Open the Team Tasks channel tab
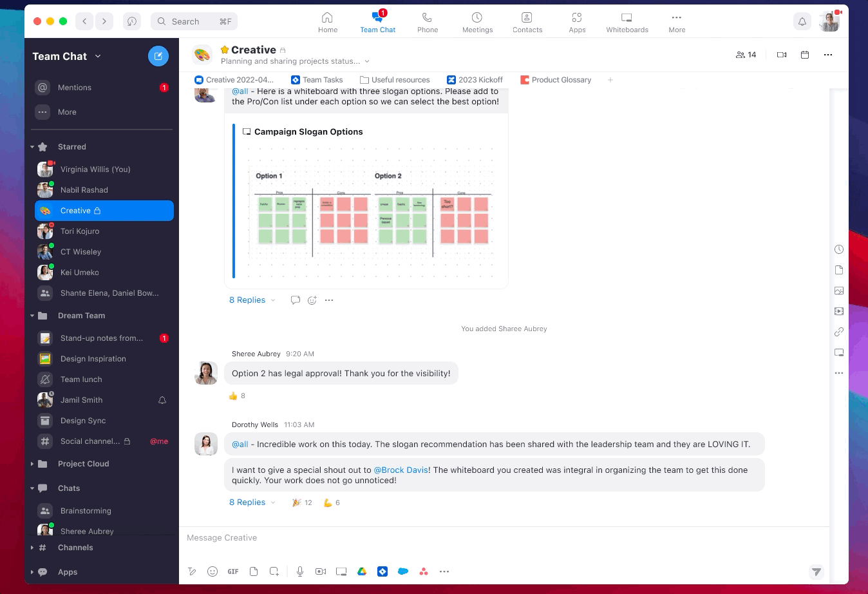Image resolution: width=868 pixels, height=594 pixels. [x=317, y=80]
